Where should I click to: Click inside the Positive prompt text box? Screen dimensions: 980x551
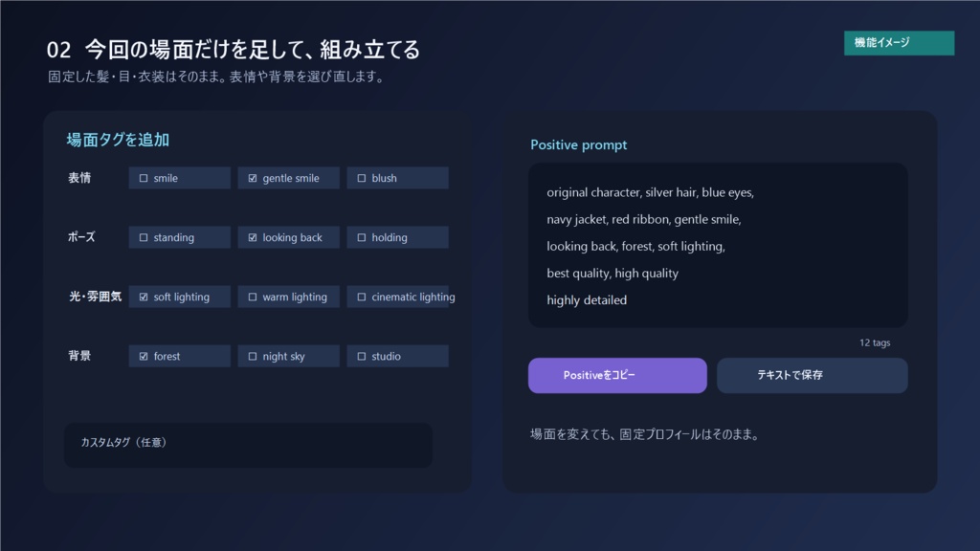718,245
